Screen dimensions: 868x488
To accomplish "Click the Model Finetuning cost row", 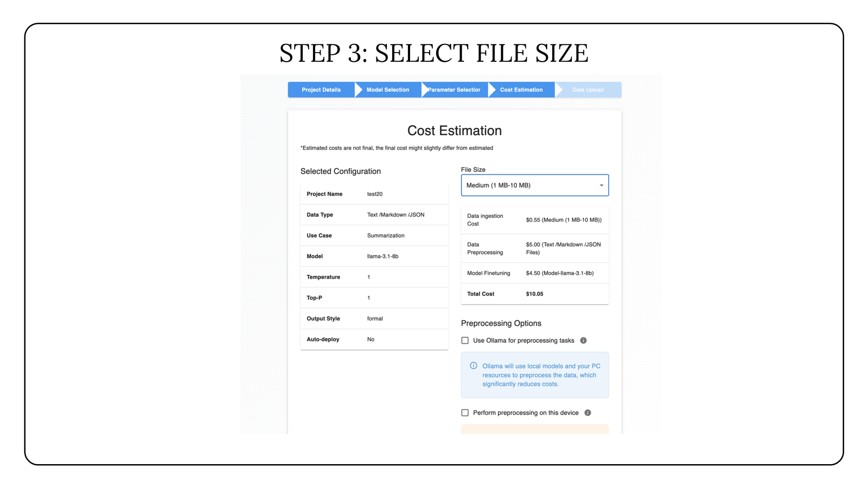I will 534,273.
